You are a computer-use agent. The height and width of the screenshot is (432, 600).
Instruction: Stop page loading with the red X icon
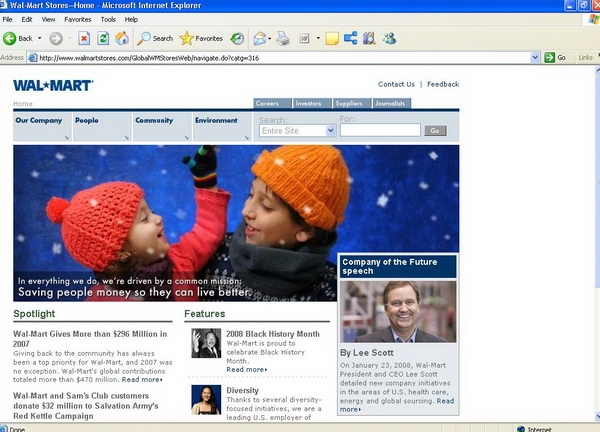[x=84, y=38]
